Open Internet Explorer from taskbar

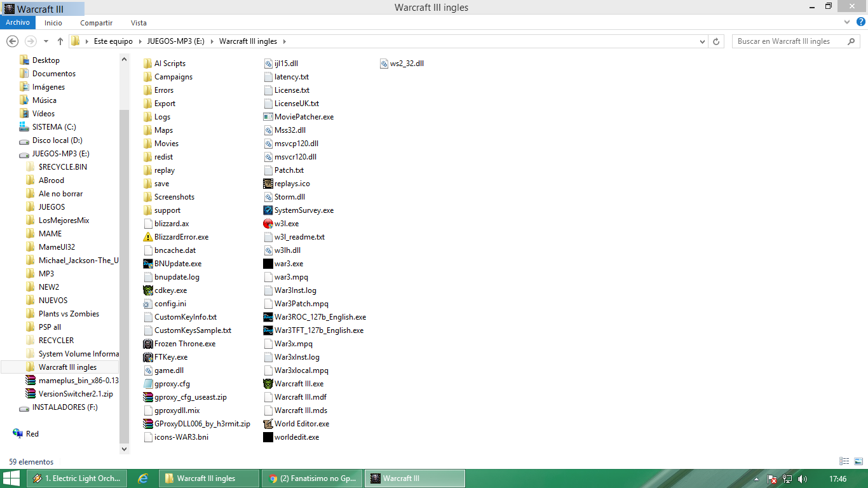(x=143, y=478)
